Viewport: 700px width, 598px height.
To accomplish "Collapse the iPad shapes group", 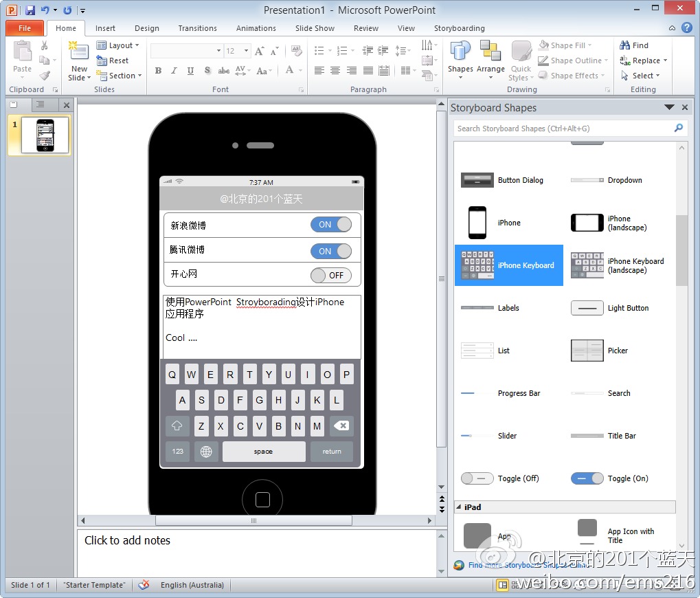I will [458, 507].
